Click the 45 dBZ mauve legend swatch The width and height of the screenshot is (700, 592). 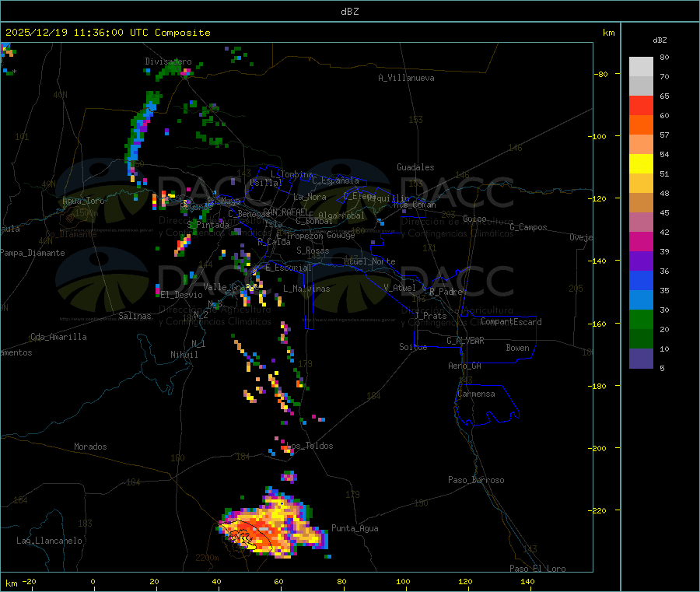click(x=641, y=222)
